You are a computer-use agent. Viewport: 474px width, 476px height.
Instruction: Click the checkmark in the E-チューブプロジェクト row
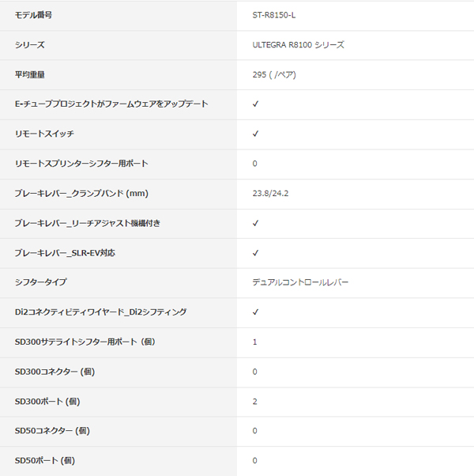pos(255,104)
